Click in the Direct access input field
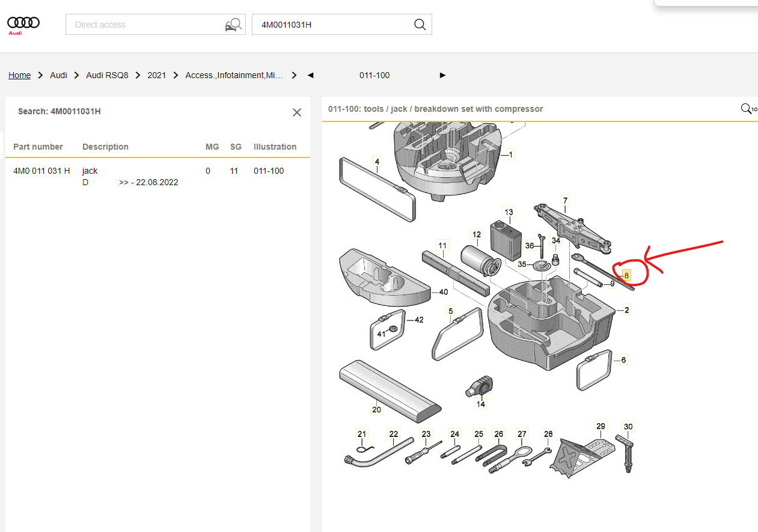Screen dimensions: 758x532 [x=144, y=25]
